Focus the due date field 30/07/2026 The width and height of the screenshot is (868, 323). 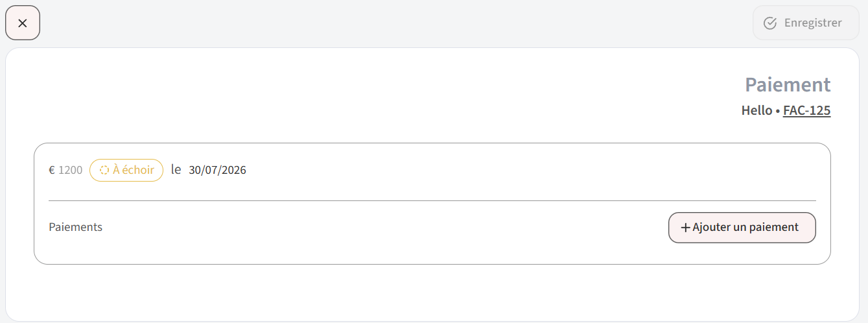217,170
